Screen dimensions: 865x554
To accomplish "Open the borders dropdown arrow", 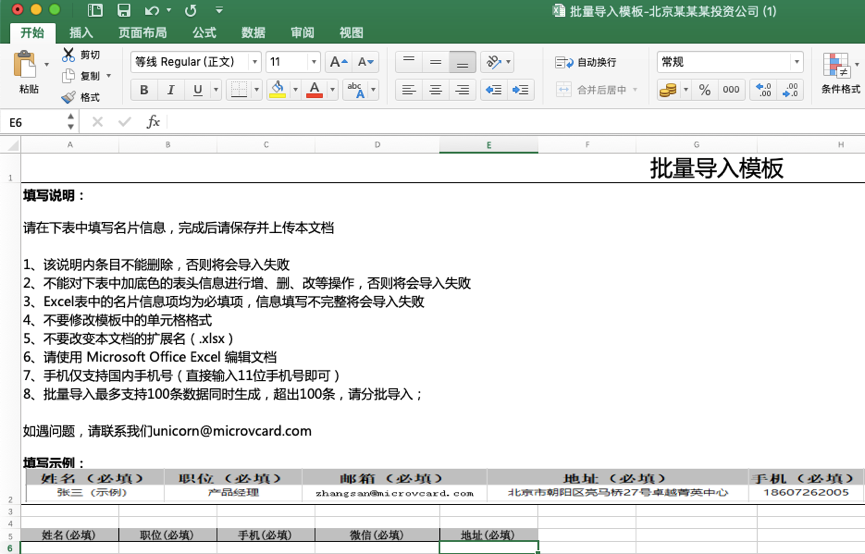I will click(257, 89).
